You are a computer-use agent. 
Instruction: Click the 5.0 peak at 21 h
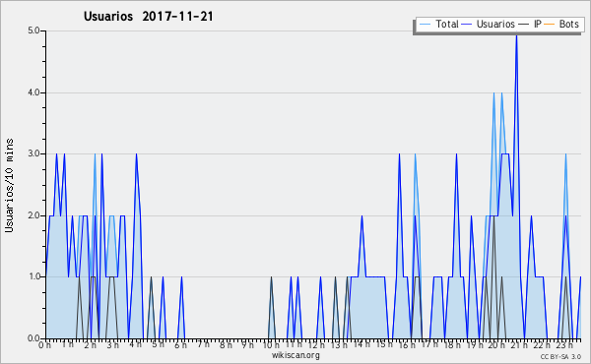pyautogui.click(x=516, y=35)
